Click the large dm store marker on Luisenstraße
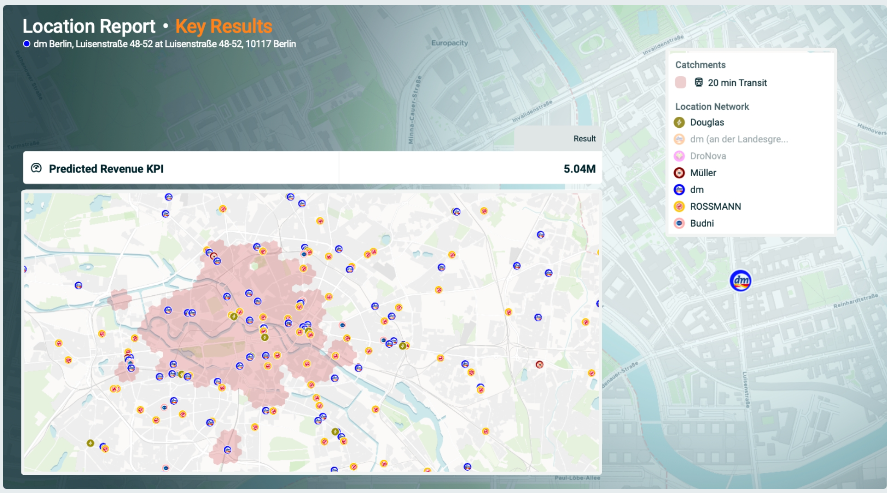 point(740,280)
